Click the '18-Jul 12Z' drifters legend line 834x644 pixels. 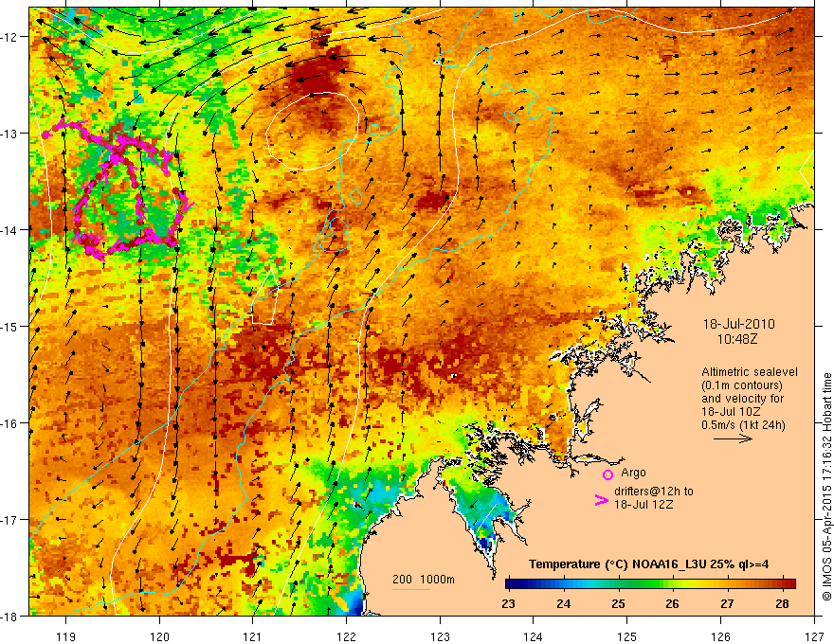pos(644,504)
